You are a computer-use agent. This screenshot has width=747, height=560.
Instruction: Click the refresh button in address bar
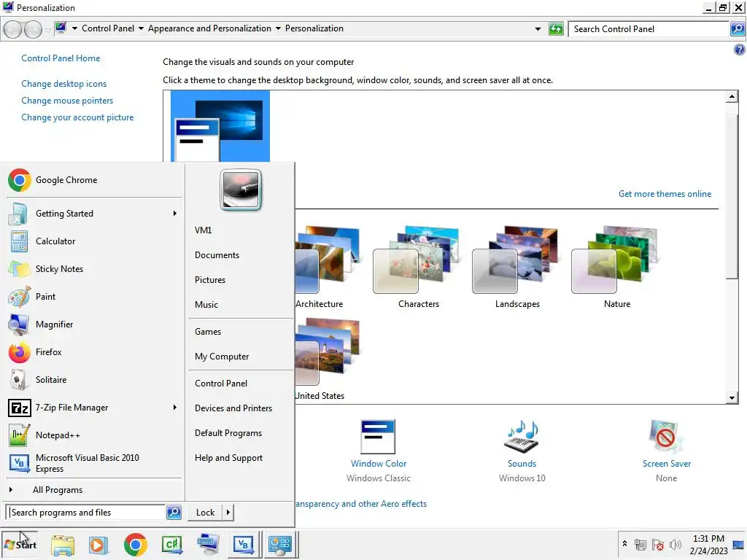pos(556,29)
